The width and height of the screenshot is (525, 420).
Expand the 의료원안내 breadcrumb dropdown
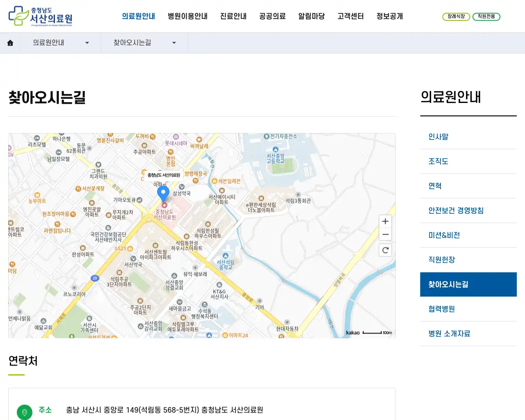click(61, 43)
